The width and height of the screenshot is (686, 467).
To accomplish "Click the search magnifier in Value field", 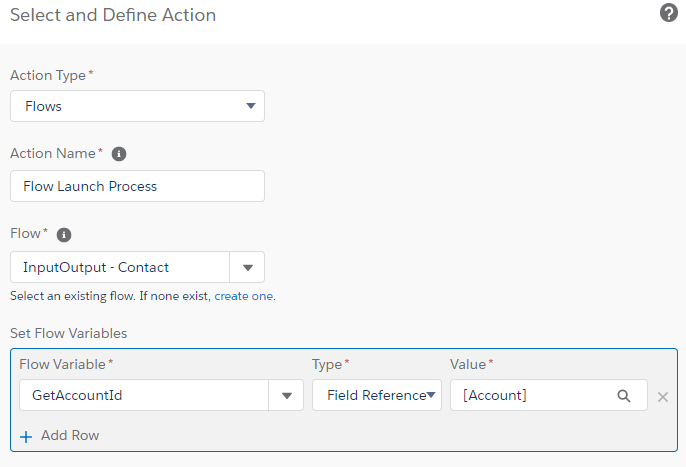I will [x=624, y=396].
